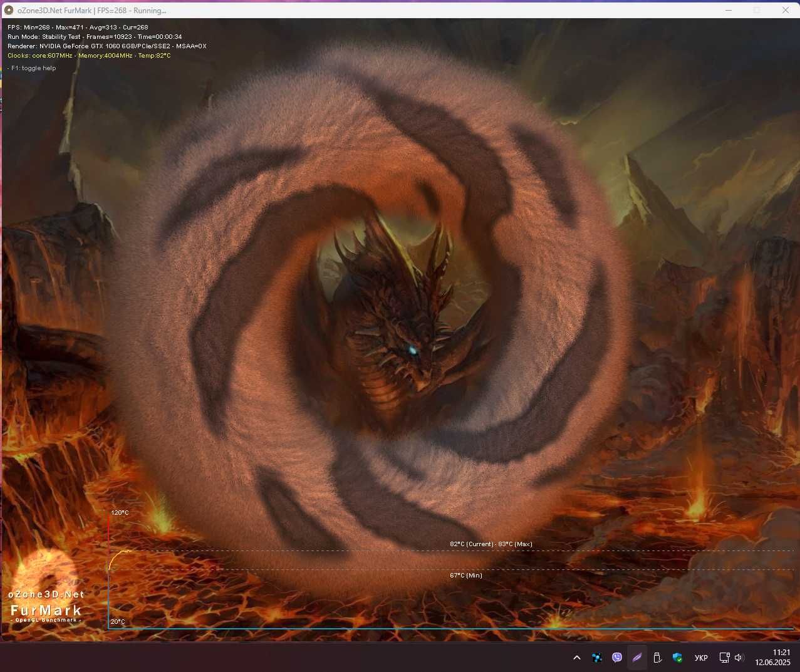Click the 67°C (Min) graph label
The height and width of the screenshot is (672, 800).
tap(466, 576)
